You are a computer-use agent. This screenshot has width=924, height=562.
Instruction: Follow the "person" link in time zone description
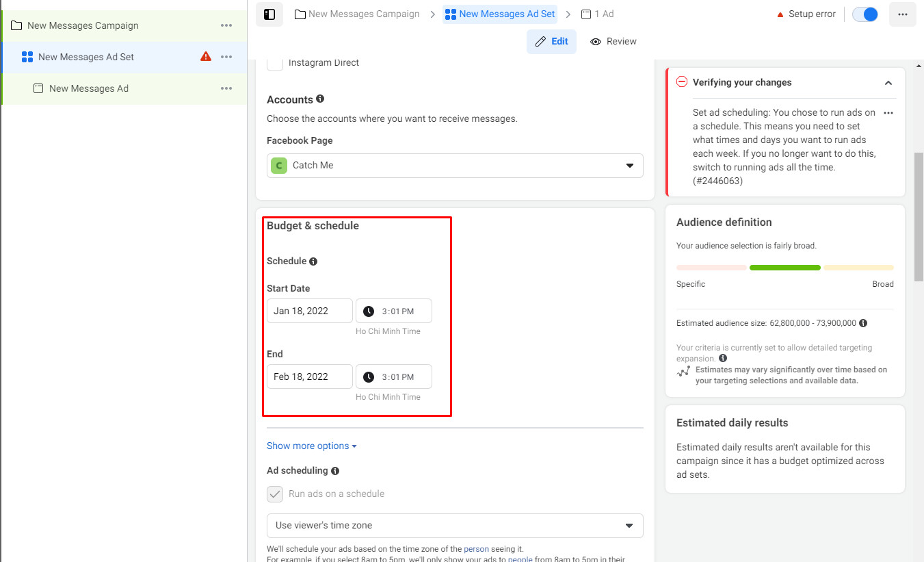tap(477, 549)
